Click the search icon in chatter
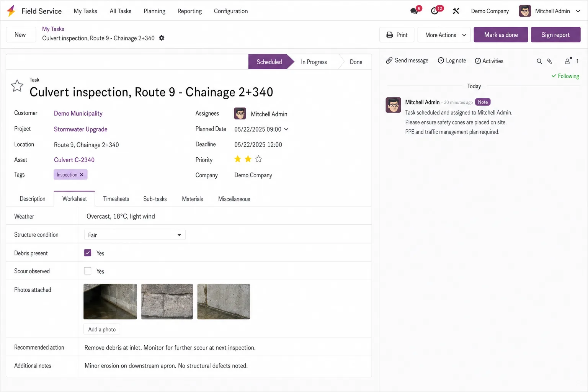Viewport: 588px width, 392px height. pos(539,61)
